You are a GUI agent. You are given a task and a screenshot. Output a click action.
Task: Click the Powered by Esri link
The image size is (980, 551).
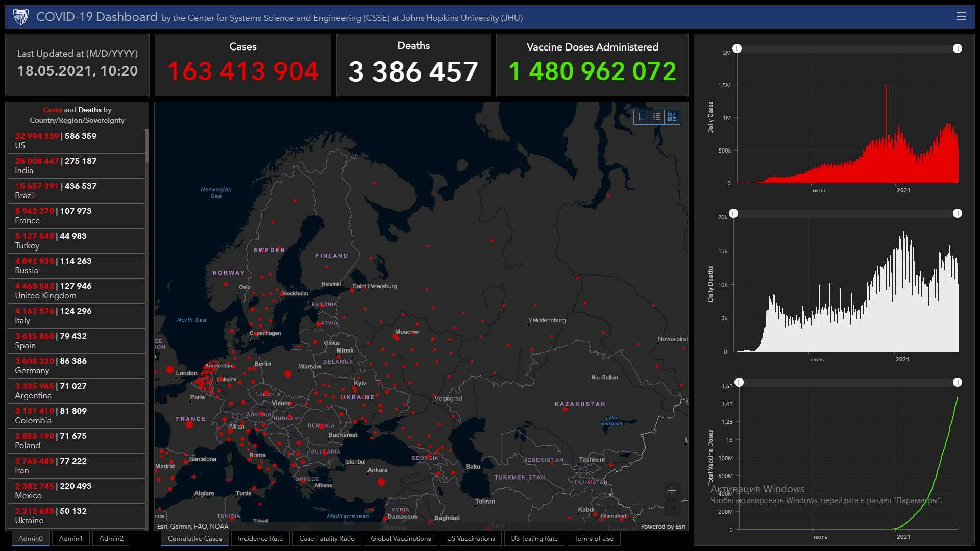tap(663, 527)
